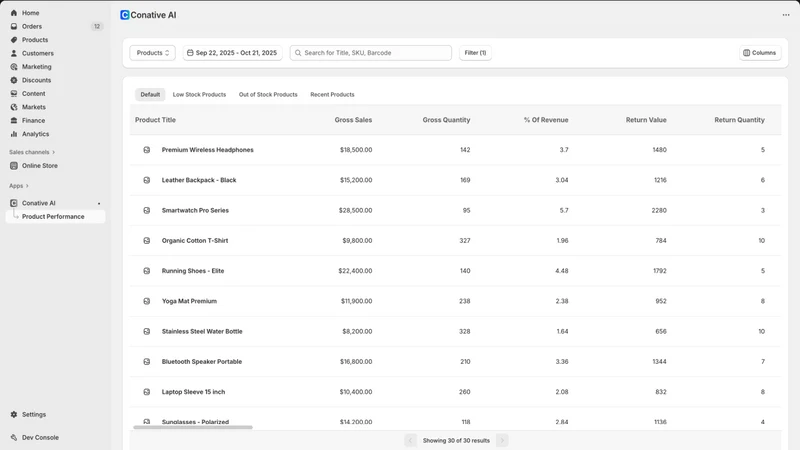
Task: Select the Default tab
Action: pyautogui.click(x=150, y=94)
